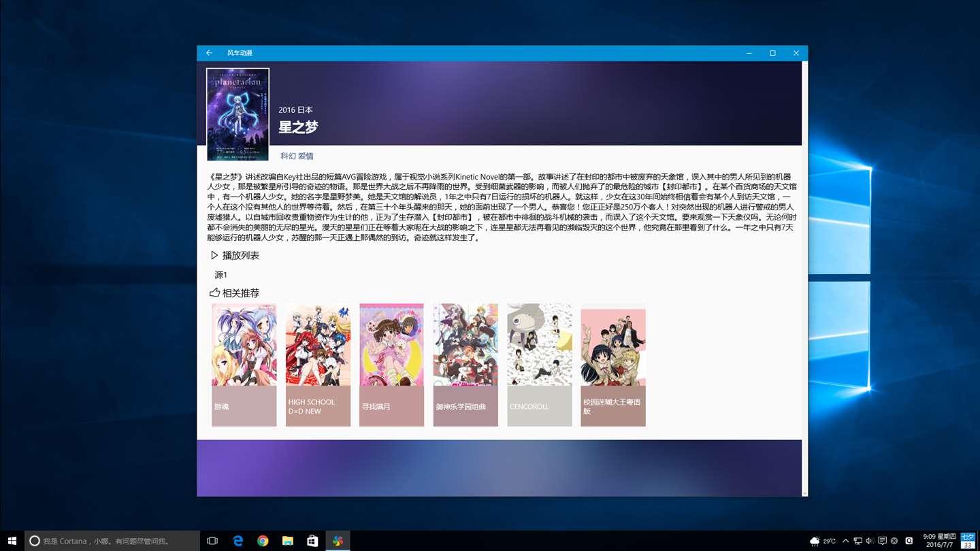This screenshot has height=551, width=980.
Task: Launch Google Chrome from the taskbar
Action: coord(263,541)
